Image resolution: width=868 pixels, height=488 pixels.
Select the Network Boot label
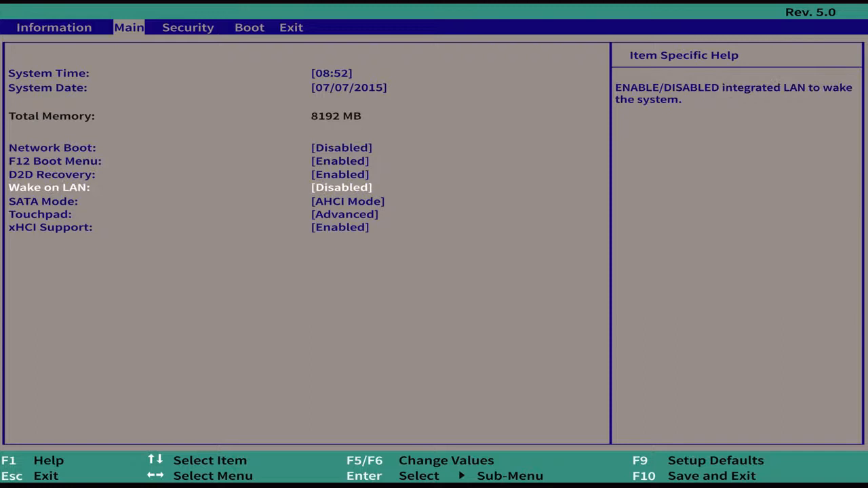coord(52,148)
